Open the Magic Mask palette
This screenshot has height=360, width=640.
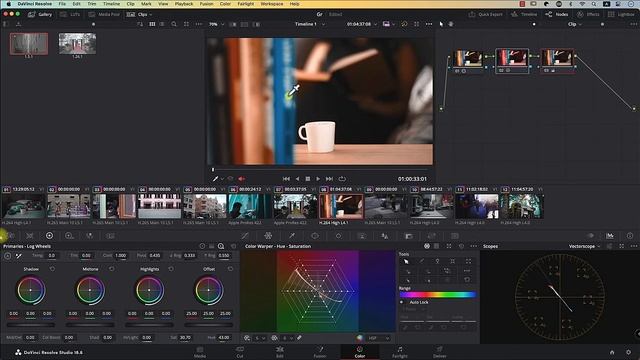pos(362,236)
